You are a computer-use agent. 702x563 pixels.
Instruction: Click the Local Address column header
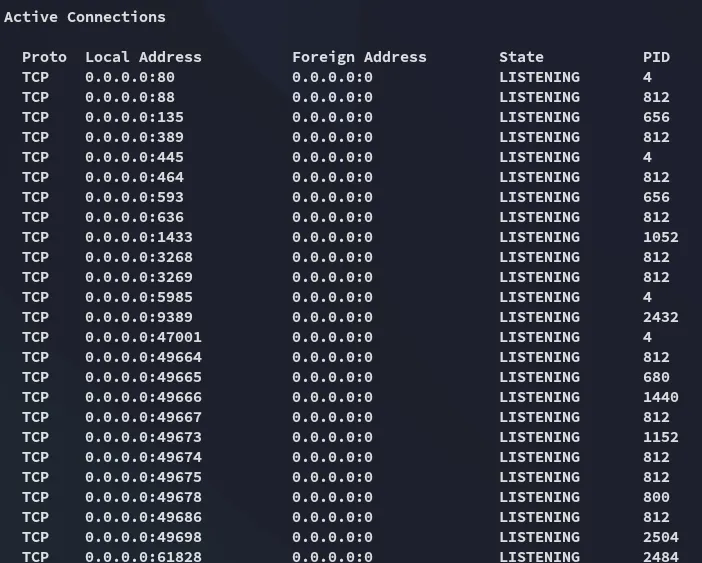[x=143, y=57]
